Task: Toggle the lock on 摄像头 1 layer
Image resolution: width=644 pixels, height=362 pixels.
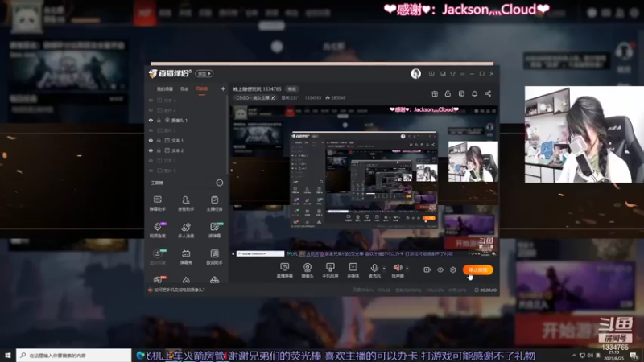Action: click(159, 120)
